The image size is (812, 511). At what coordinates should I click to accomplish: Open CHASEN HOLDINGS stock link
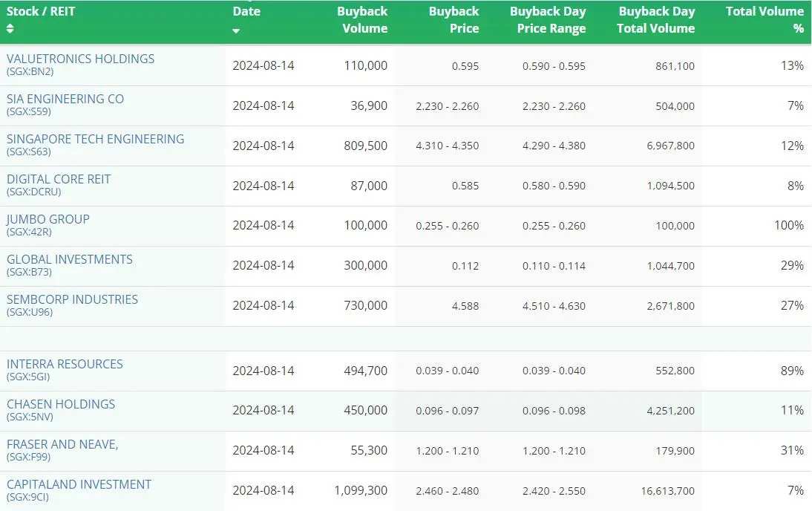[61, 404]
